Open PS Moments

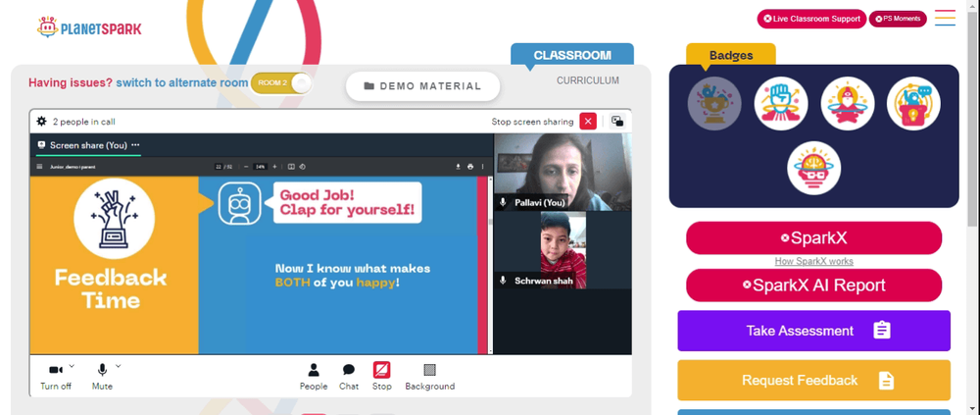898,19
